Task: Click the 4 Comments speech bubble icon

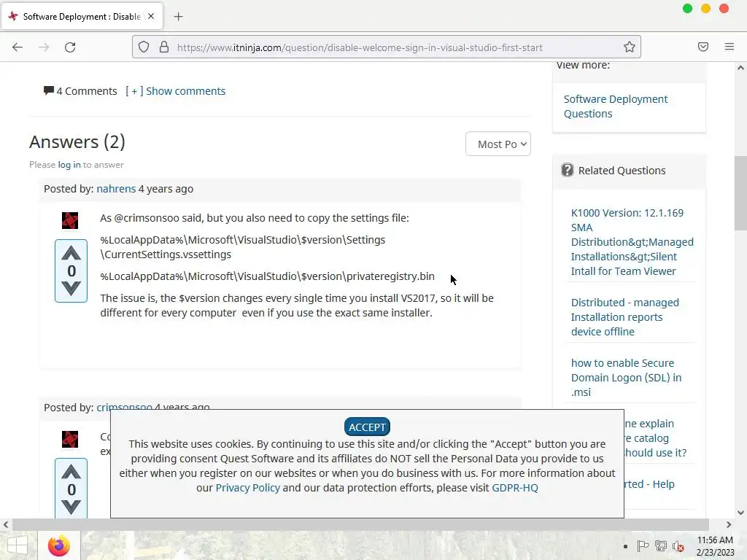Action: 49,90
